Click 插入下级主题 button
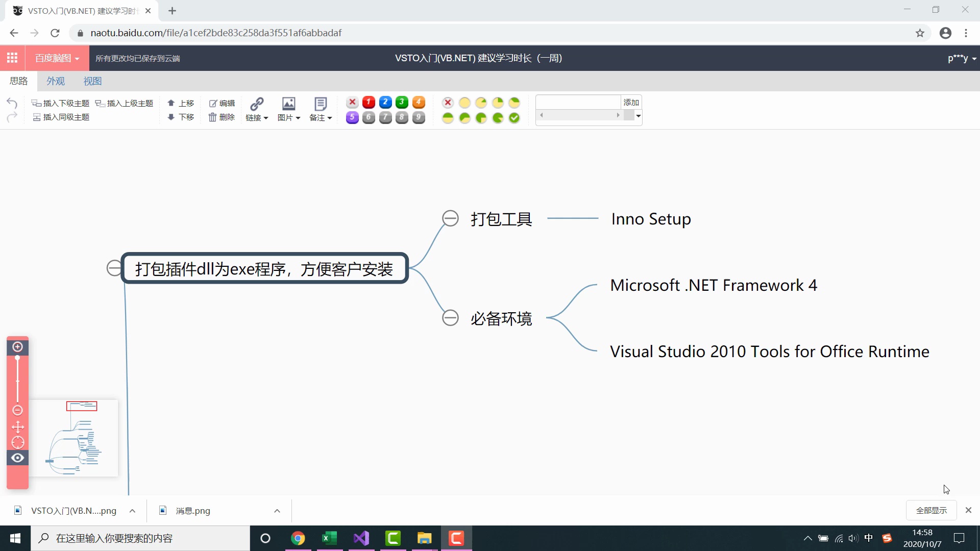This screenshot has width=980, height=551. [x=61, y=103]
